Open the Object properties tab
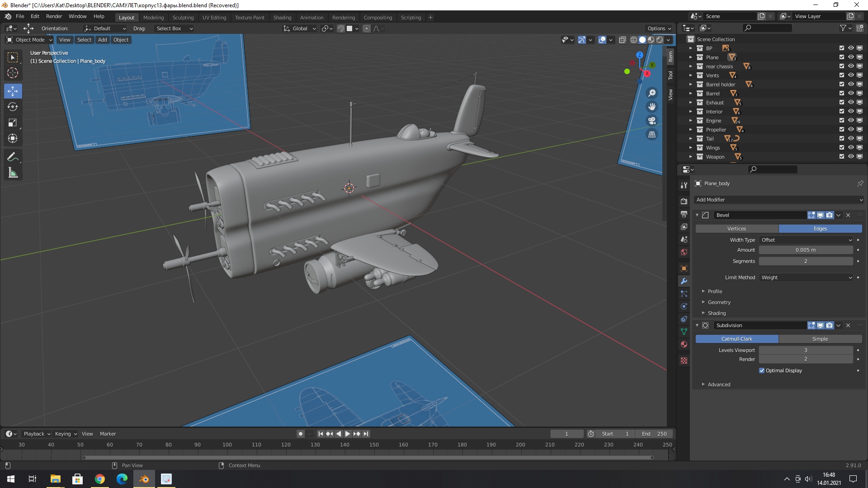 coord(684,268)
